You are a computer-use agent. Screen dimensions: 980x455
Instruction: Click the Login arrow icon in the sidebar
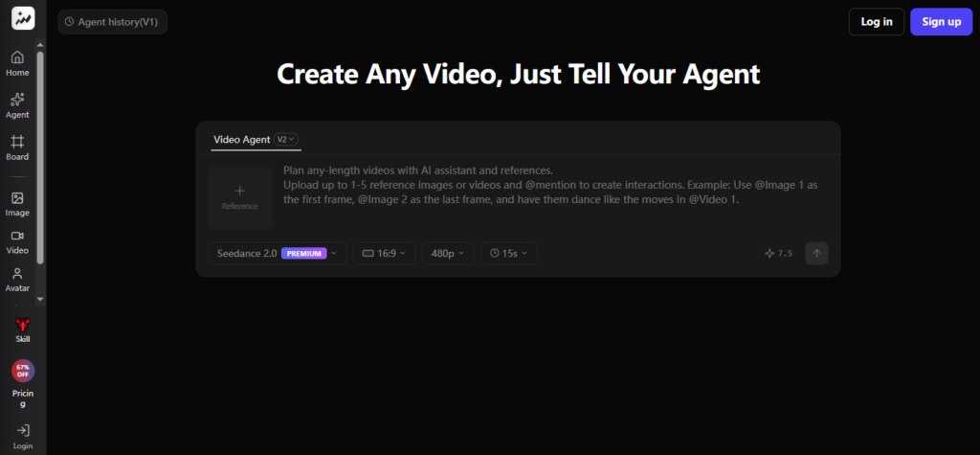[23, 431]
